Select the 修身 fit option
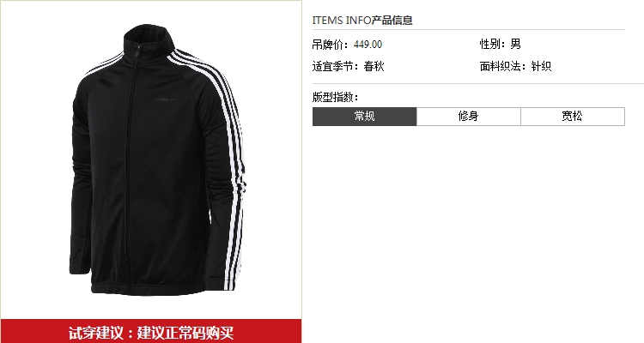644x343 pixels. pyautogui.click(x=469, y=117)
